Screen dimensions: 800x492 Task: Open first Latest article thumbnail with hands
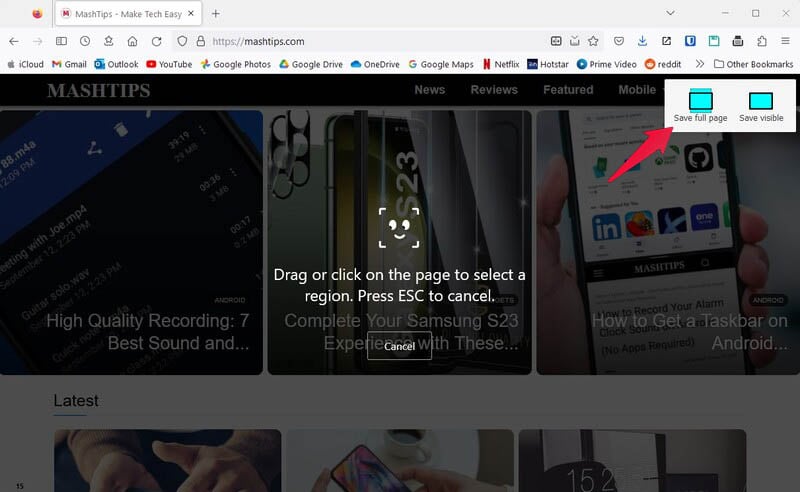coord(167,460)
